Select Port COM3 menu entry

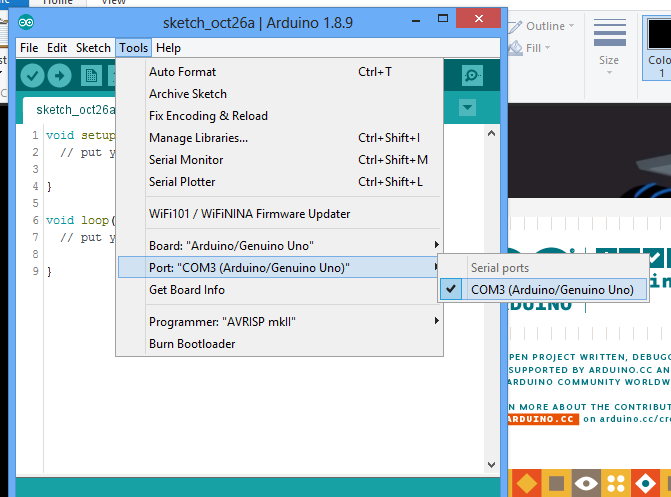[x=280, y=268]
